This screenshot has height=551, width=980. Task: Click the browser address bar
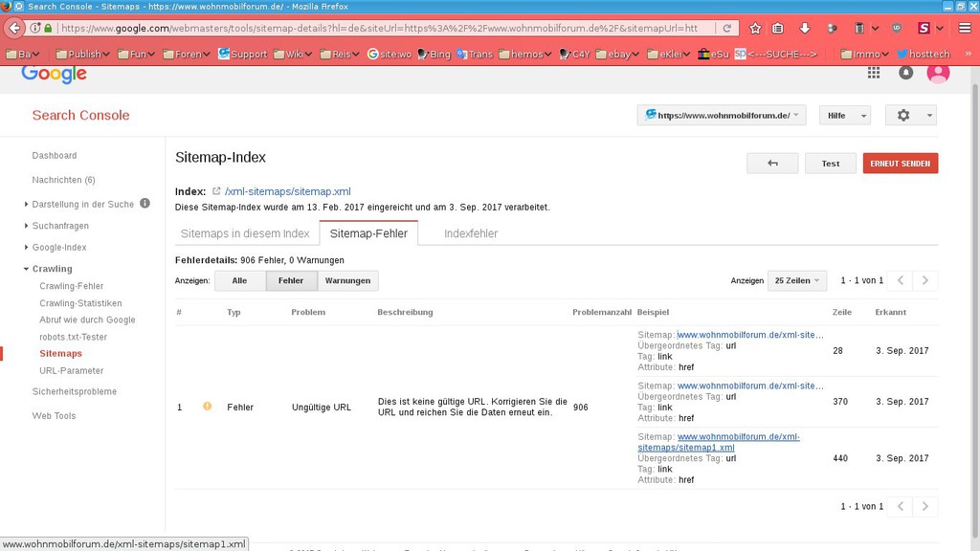point(379,28)
